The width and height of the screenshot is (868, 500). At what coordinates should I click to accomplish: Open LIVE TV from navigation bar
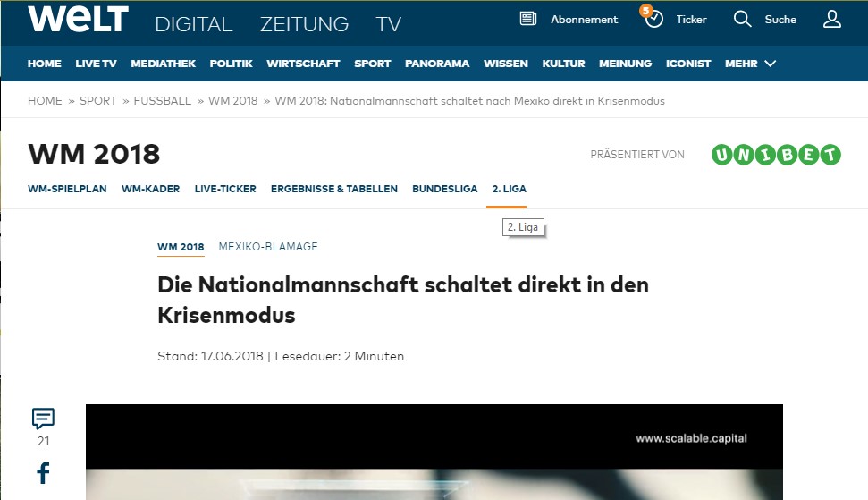coord(96,64)
